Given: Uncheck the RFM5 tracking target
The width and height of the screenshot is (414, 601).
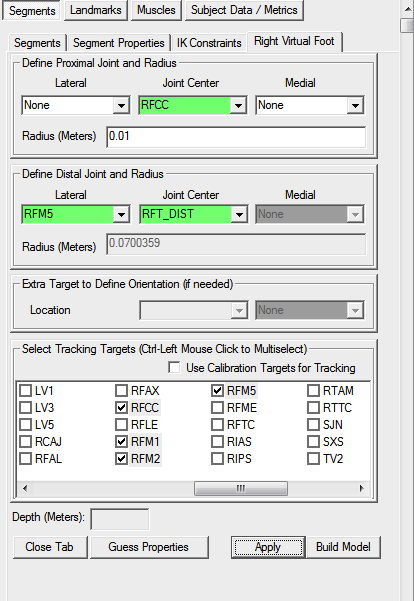Looking at the screenshot, I should point(217,391).
